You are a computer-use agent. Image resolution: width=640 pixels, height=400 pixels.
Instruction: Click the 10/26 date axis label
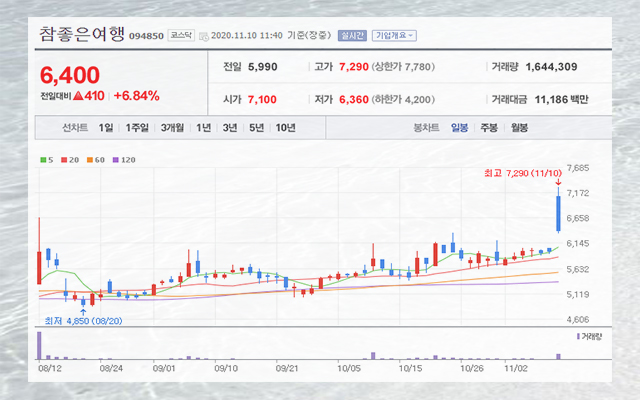[x=472, y=369]
